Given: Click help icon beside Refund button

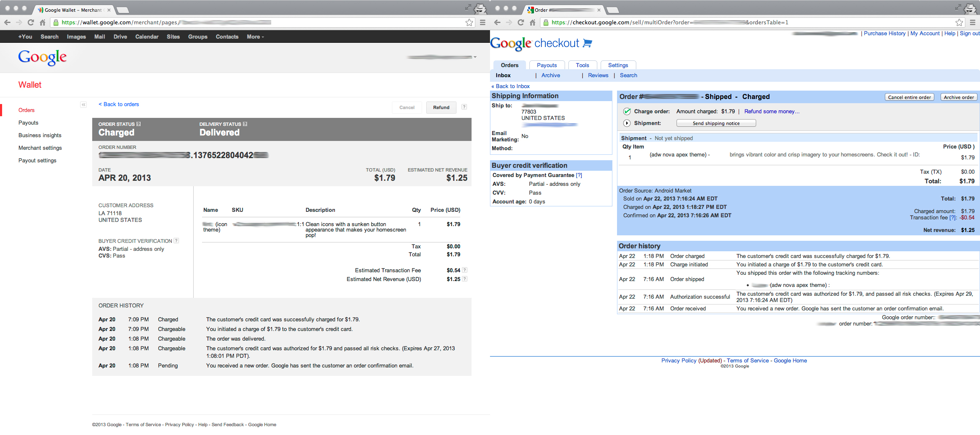Looking at the screenshot, I should click(464, 107).
